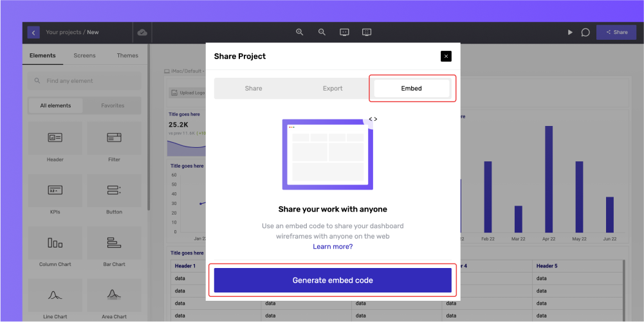
Task: Click the Header 1 table column header
Action: 185,266
